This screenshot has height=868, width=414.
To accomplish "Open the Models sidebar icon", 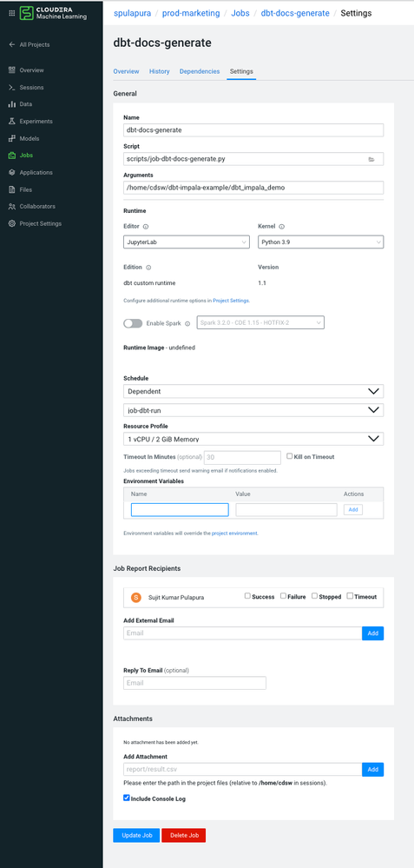I will pyautogui.click(x=11, y=138).
